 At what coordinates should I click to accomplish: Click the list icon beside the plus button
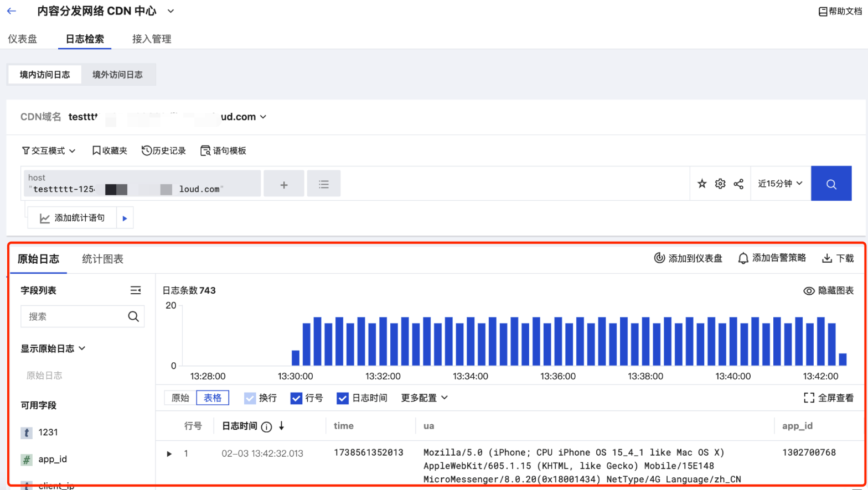(x=324, y=184)
